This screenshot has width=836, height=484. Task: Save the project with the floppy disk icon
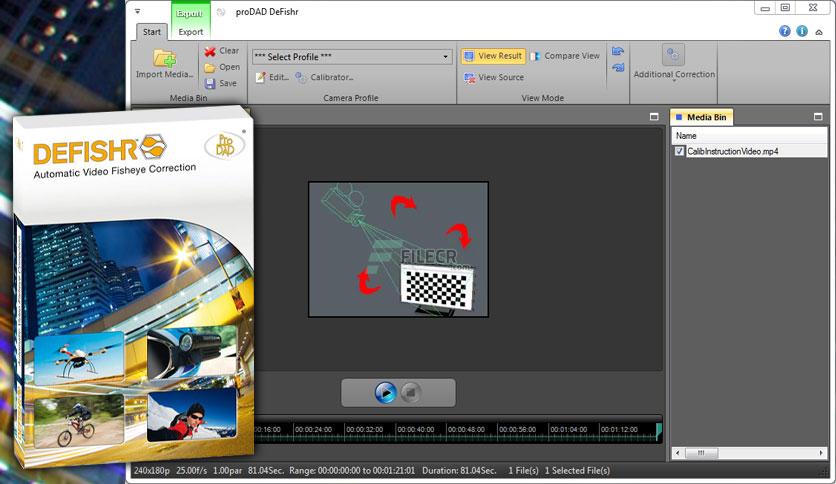(210, 84)
